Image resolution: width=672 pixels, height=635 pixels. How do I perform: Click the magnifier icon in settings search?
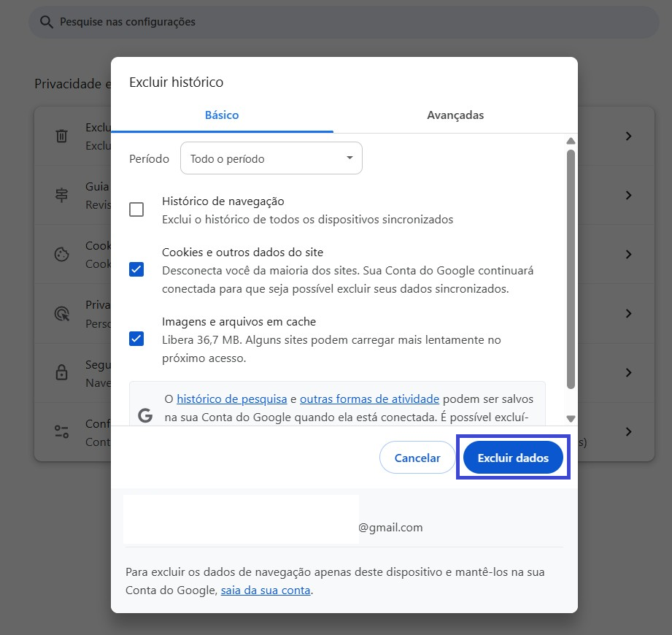click(x=47, y=22)
